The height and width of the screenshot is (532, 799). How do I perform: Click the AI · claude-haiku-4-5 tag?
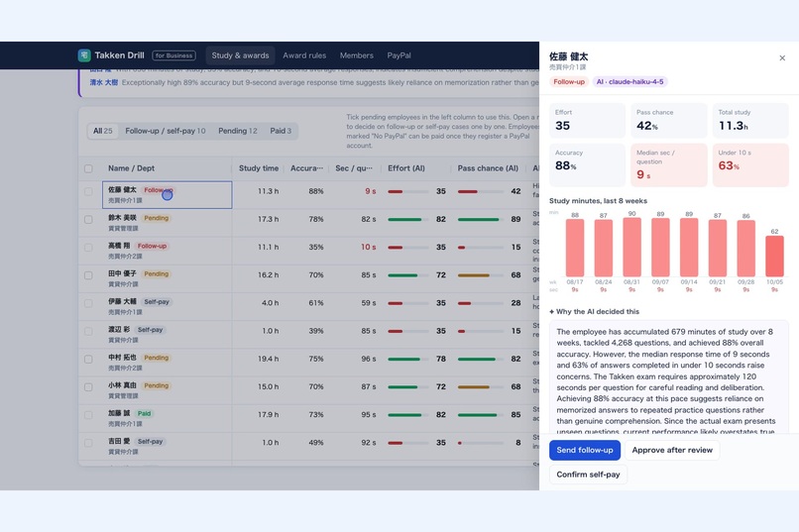pyautogui.click(x=629, y=81)
